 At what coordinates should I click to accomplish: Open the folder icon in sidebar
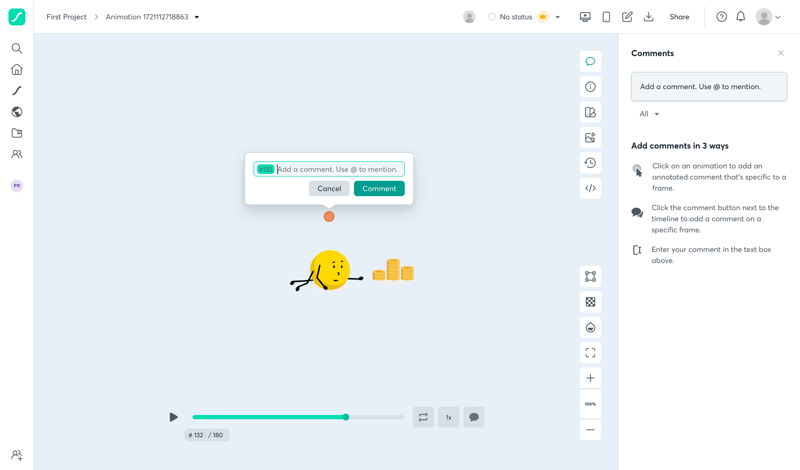[17, 133]
